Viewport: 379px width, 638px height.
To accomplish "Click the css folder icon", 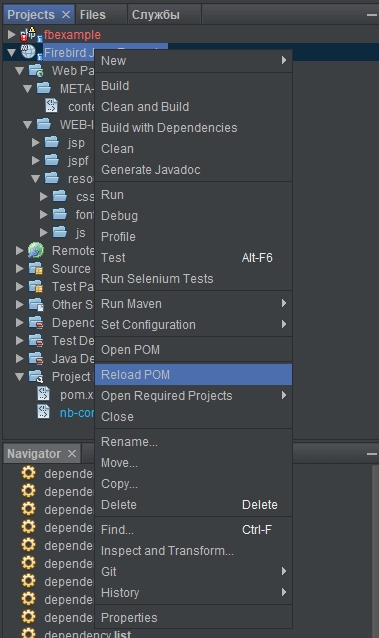I will [x=60, y=196].
